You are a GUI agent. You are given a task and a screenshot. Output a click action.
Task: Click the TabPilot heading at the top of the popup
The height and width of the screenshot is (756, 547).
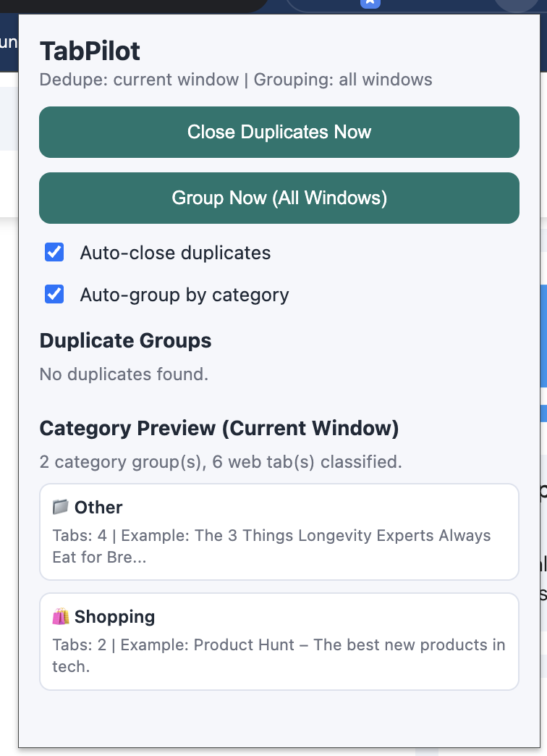[x=90, y=51]
